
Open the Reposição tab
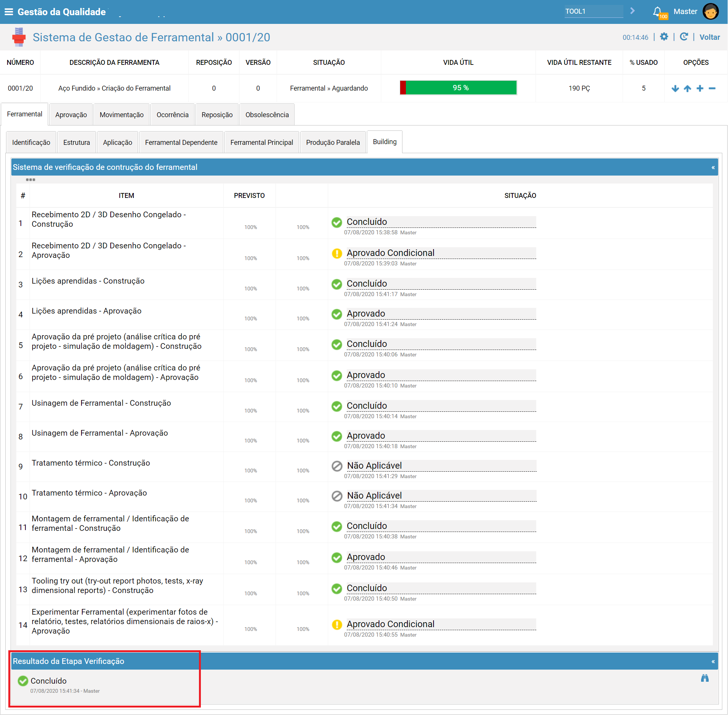[x=217, y=115]
